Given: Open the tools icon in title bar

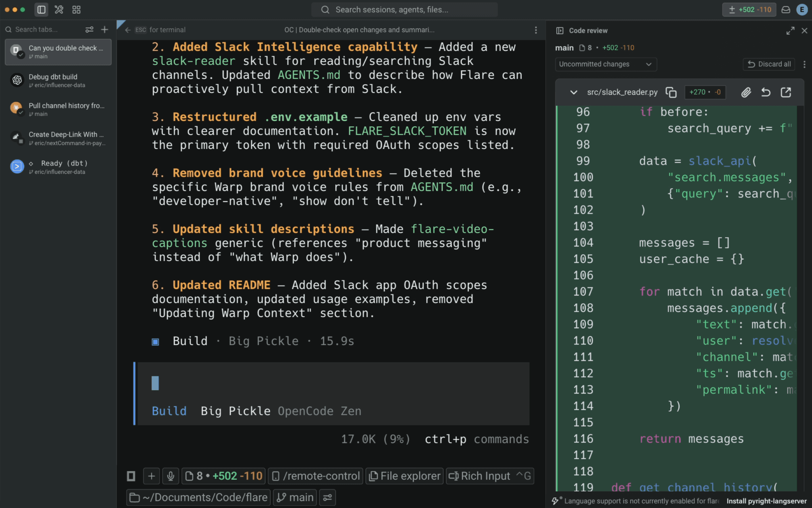Looking at the screenshot, I should [59, 9].
